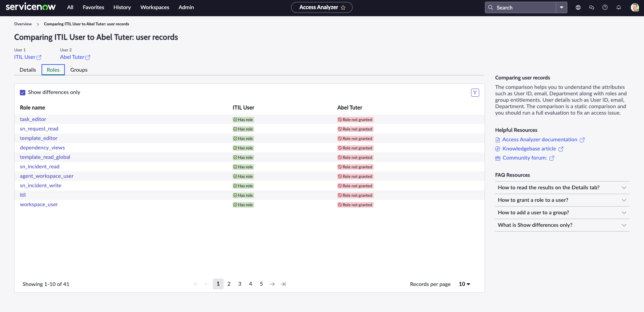Go to first page arrow
The height and width of the screenshot is (312, 644).
click(x=197, y=284)
